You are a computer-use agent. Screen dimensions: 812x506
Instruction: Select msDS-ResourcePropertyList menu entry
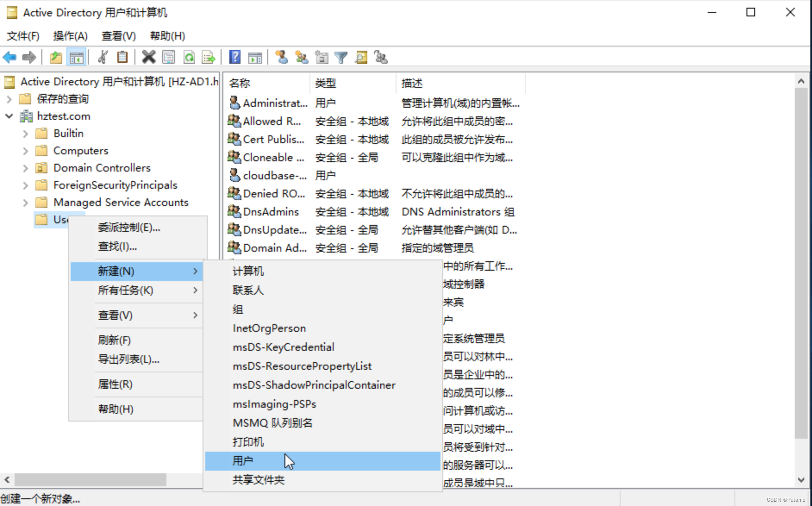click(322, 366)
